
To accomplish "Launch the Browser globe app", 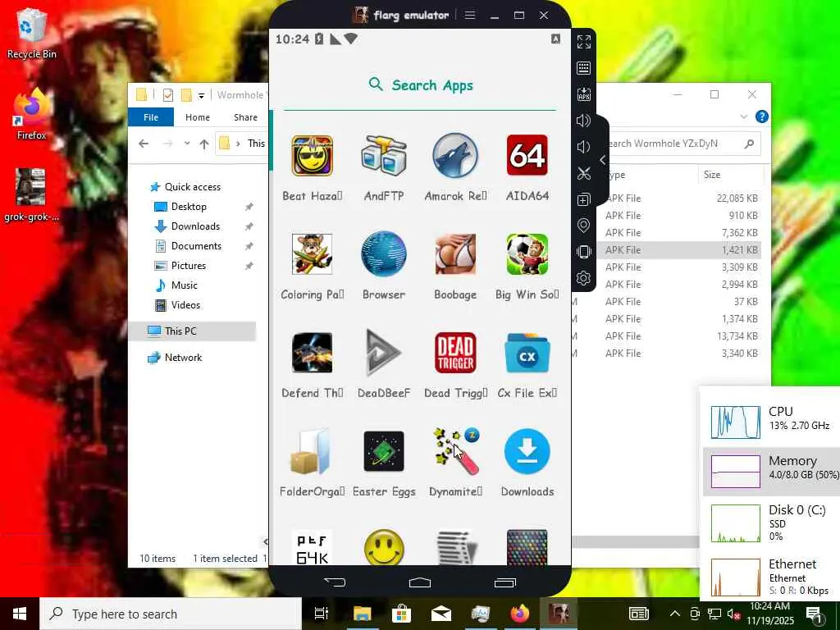I will click(384, 254).
